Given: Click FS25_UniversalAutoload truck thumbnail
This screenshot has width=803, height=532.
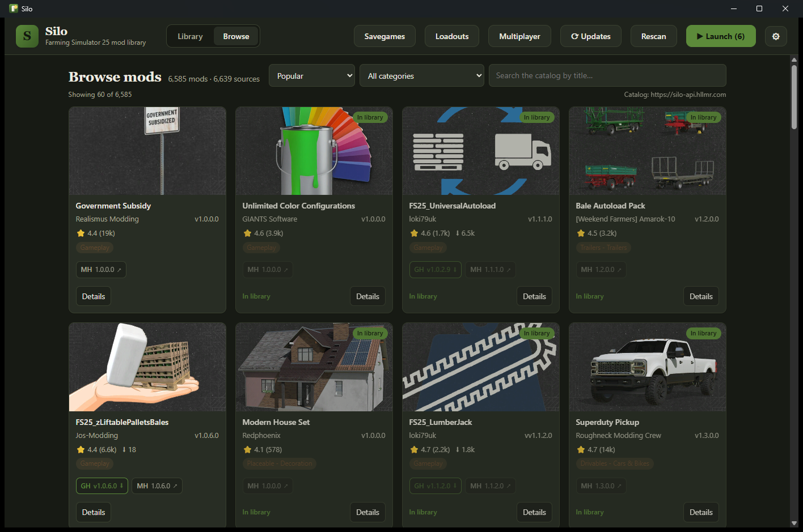Looking at the screenshot, I should click(481, 151).
